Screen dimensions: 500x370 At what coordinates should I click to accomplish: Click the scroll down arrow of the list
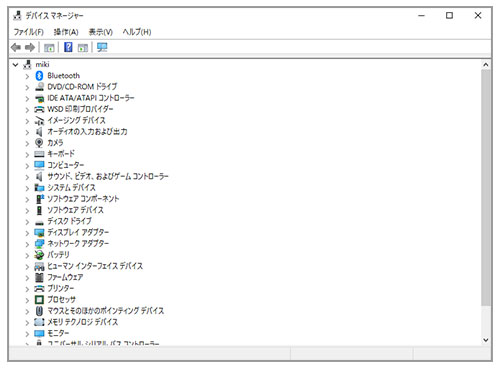point(486,340)
